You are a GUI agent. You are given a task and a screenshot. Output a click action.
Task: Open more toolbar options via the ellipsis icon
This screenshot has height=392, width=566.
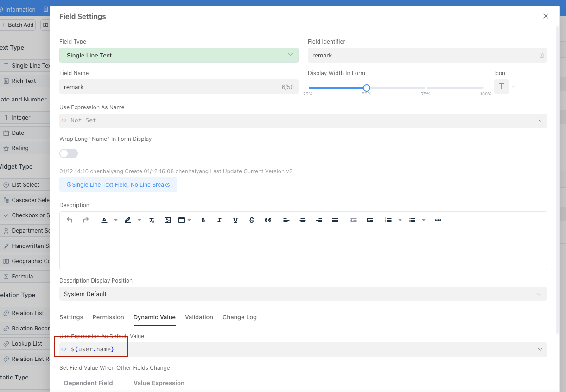[x=438, y=220]
